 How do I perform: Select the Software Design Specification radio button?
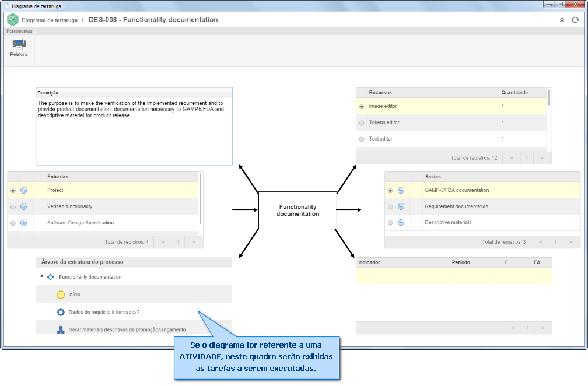coord(13,223)
